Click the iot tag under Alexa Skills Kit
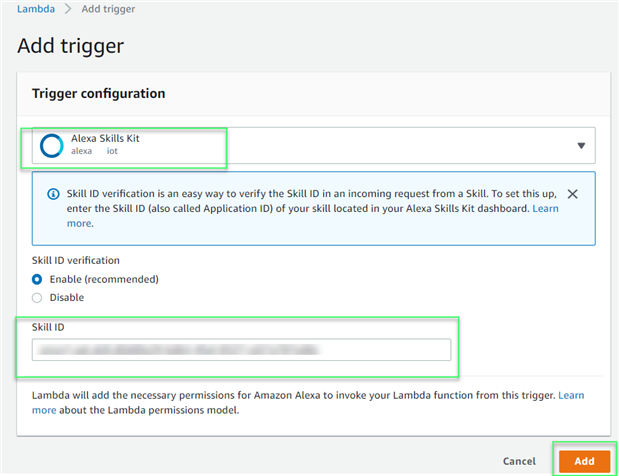The height and width of the screenshot is (476, 619). coord(113,152)
